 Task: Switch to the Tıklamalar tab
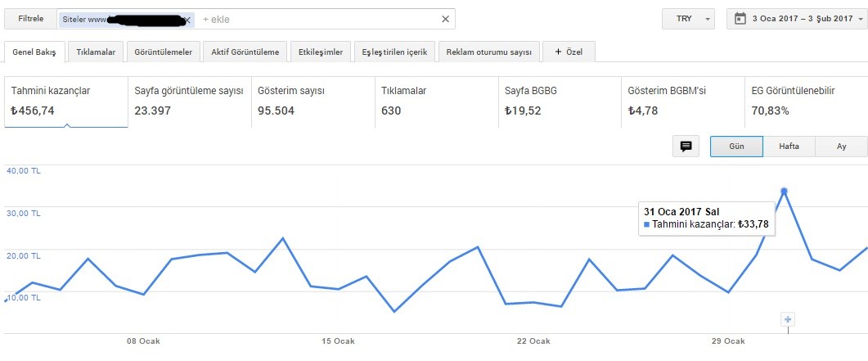tap(96, 52)
